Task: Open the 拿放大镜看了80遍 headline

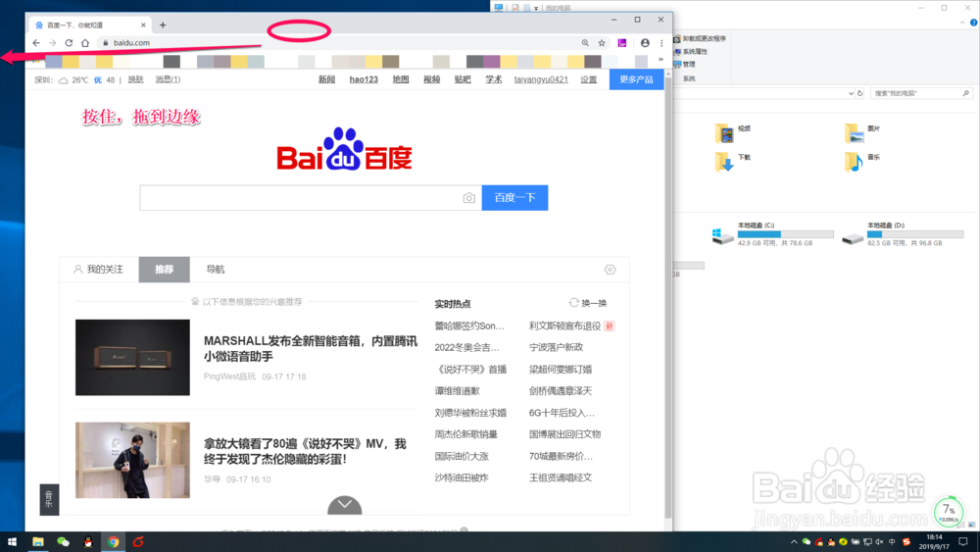Action: [x=305, y=451]
